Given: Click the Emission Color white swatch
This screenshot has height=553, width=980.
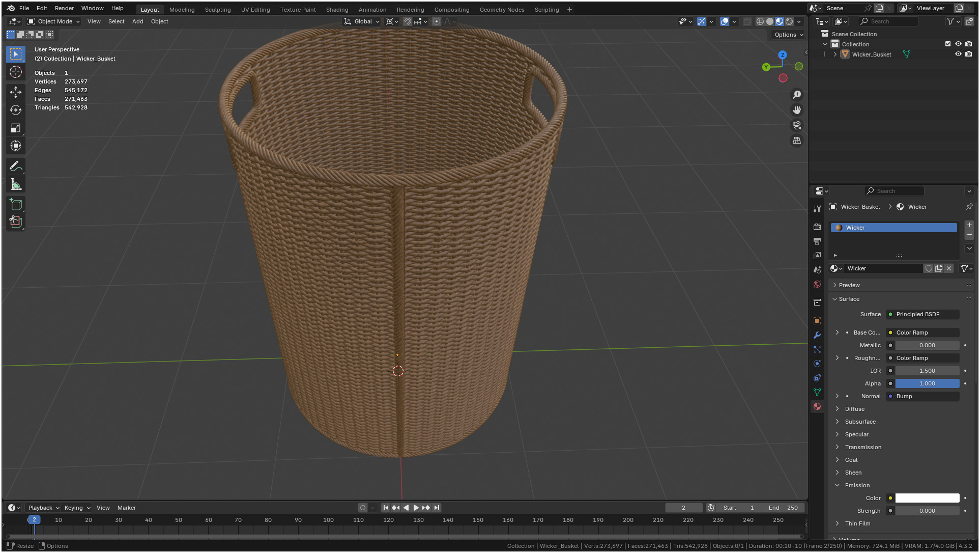Looking at the screenshot, I should (x=927, y=498).
